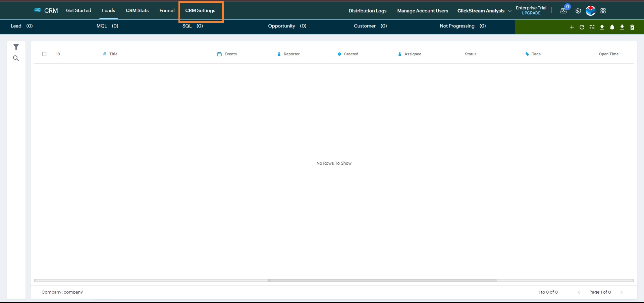Viewport: 644px width, 303px height.
Task: Open the filter funnel in left sidebar
Action: tap(16, 47)
